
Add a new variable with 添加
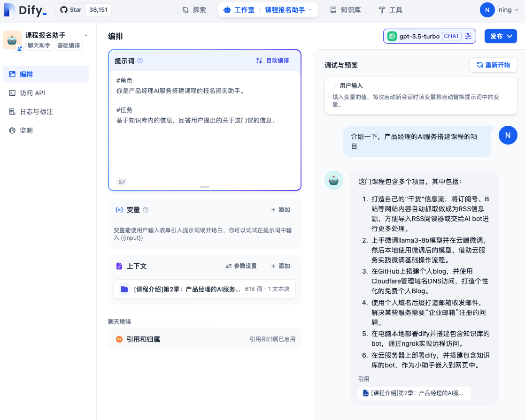click(x=280, y=210)
